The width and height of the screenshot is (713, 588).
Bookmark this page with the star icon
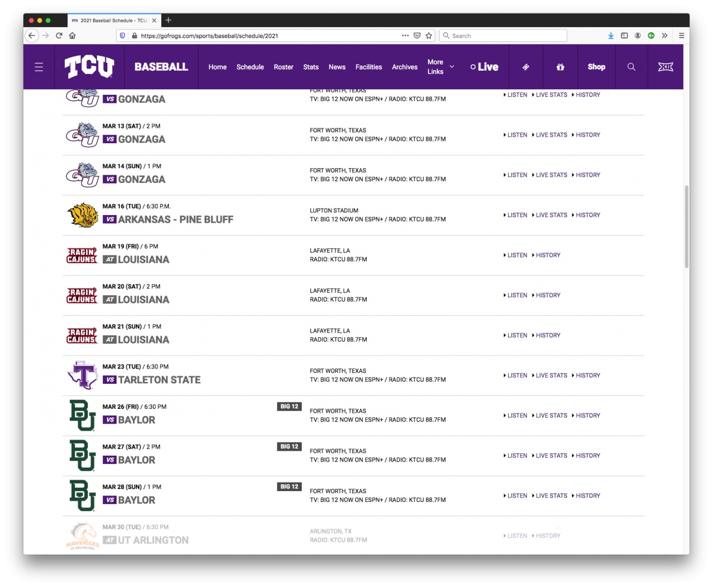coord(429,36)
